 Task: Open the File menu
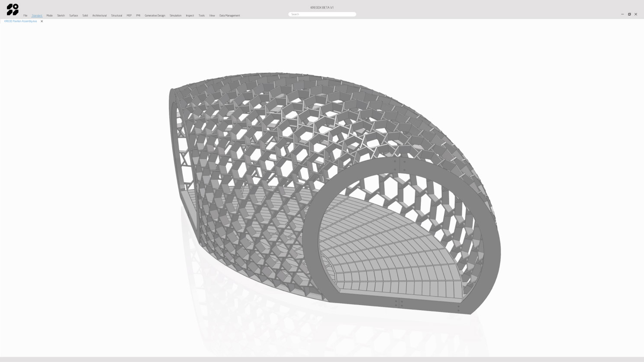(x=25, y=16)
